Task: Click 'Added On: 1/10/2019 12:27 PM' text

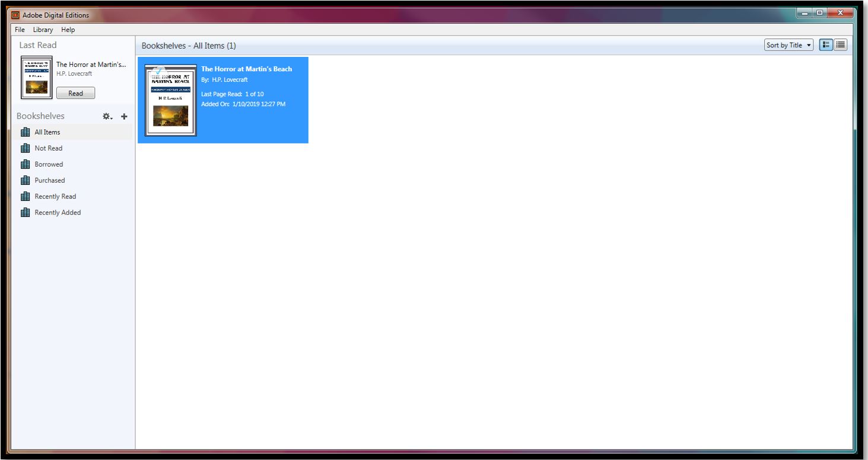Action: point(243,104)
